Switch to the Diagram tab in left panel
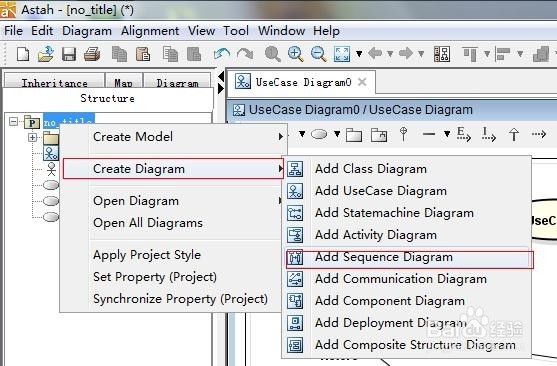 177,81
